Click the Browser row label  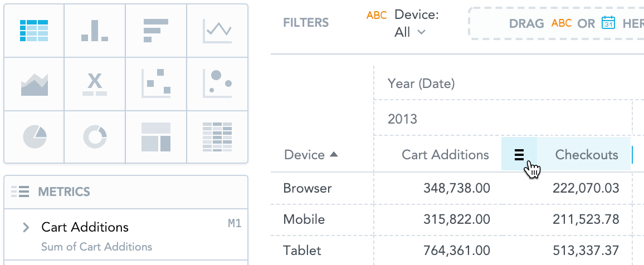(x=308, y=188)
